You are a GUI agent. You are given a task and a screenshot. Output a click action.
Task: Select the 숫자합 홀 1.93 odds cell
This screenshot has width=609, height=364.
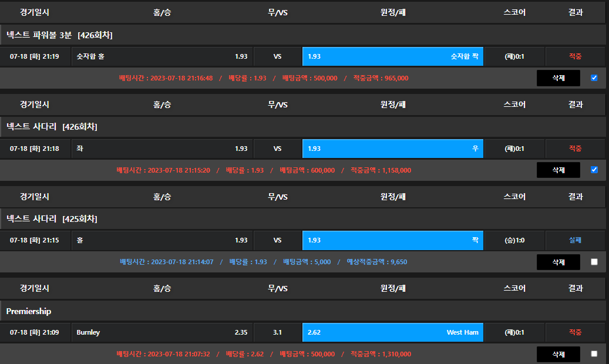pyautogui.click(x=161, y=56)
